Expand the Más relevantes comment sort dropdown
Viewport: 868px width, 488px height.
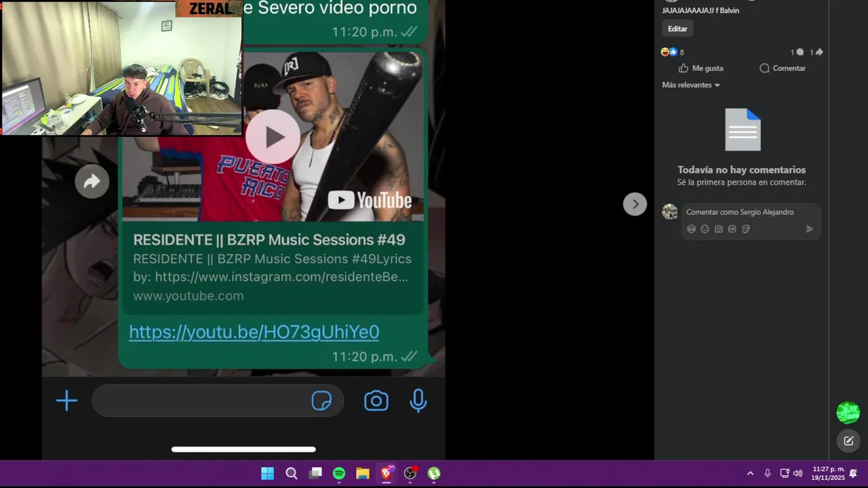(691, 85)
